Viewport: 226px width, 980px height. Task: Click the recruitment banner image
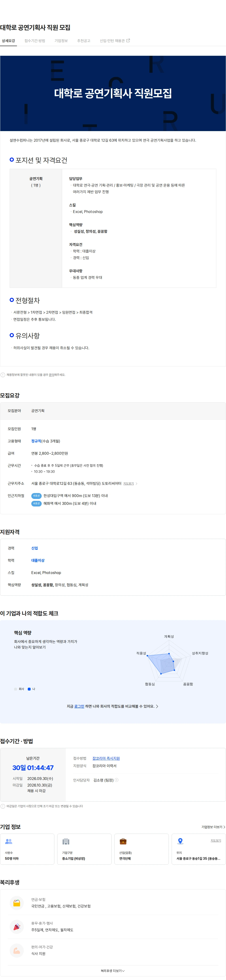[113, 94]
